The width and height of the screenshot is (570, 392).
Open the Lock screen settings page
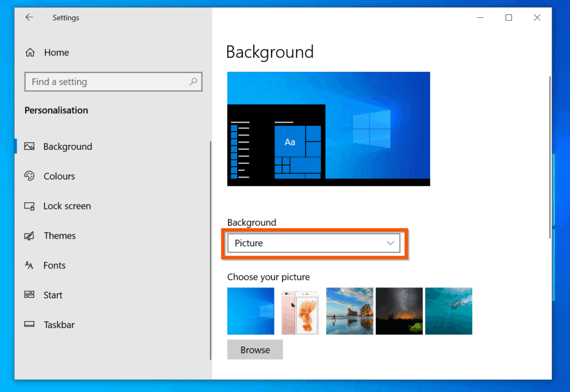click(67, 206)
